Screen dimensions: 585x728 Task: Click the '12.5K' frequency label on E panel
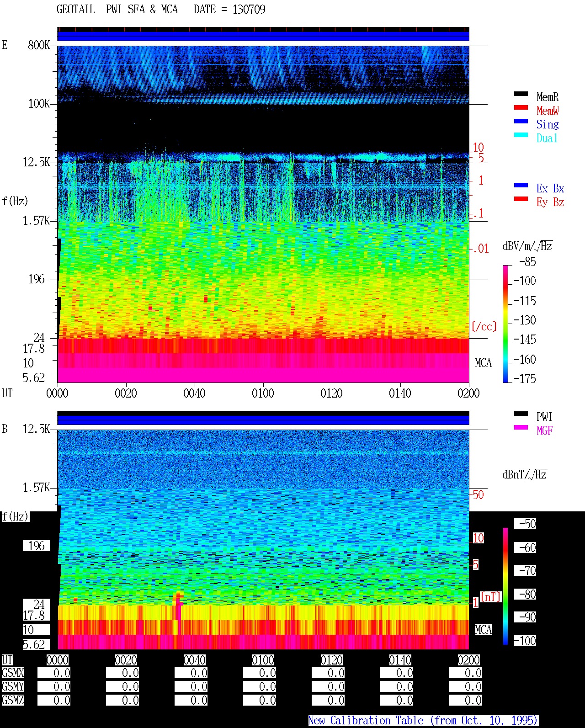point(36,162)
